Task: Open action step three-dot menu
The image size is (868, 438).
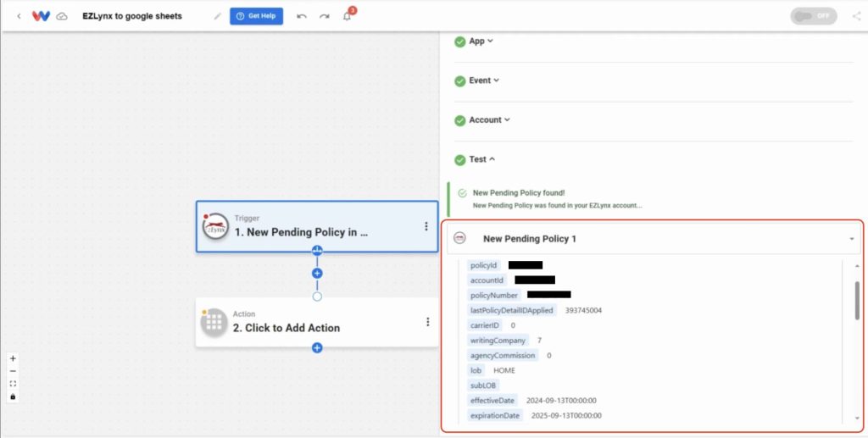Action: coord(427,322)
